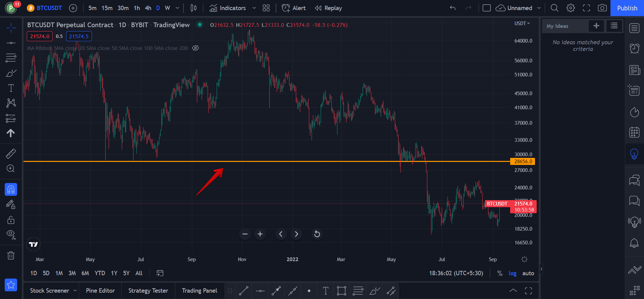Toggle magnet mode
The image size is (644, 299).
tap(11, 189)
